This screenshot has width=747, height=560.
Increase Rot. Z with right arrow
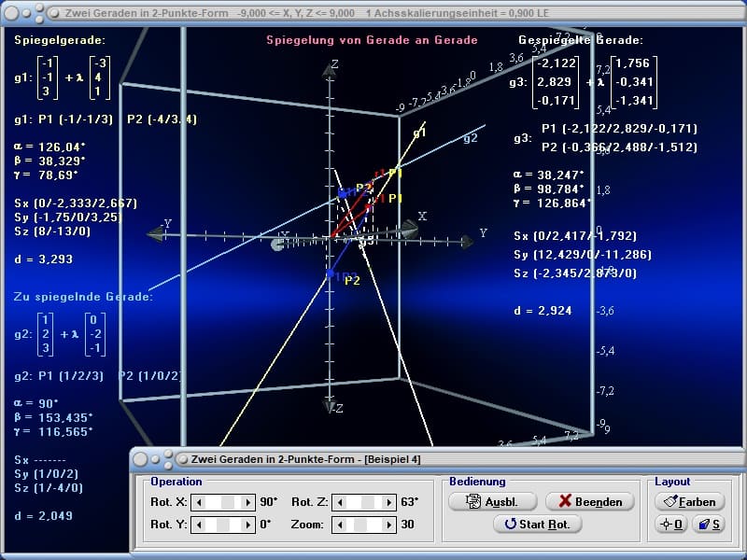(x=388, y=502)
